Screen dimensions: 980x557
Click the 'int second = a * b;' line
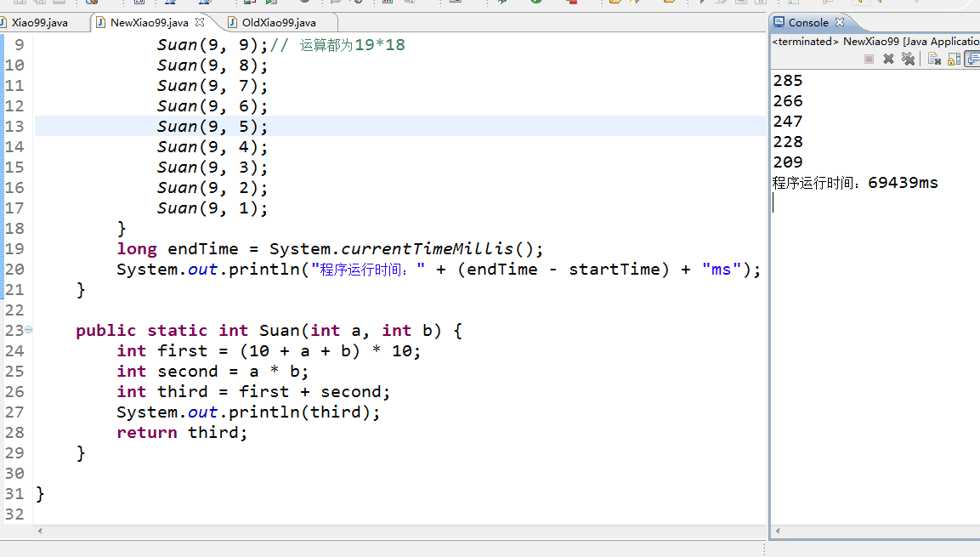pyautogui.click(x=212, y=372)
